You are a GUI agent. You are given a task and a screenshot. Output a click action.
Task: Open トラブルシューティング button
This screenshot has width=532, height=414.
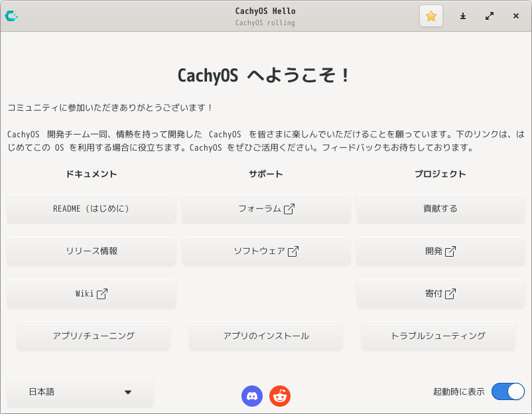(438, 336)
